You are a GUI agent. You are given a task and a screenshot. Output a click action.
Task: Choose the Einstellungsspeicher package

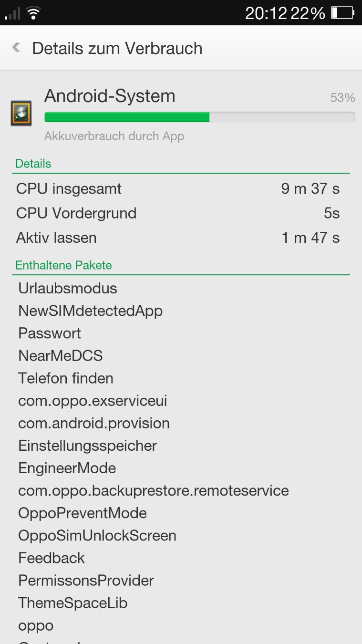click(87, 446)
